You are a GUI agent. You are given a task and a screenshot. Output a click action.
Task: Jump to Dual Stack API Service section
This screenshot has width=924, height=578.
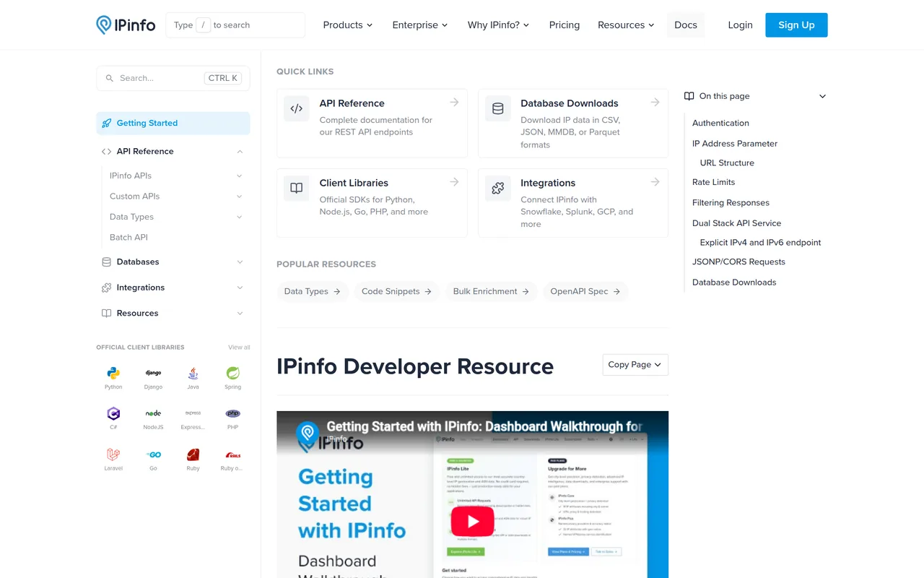(x=736, y=223)
